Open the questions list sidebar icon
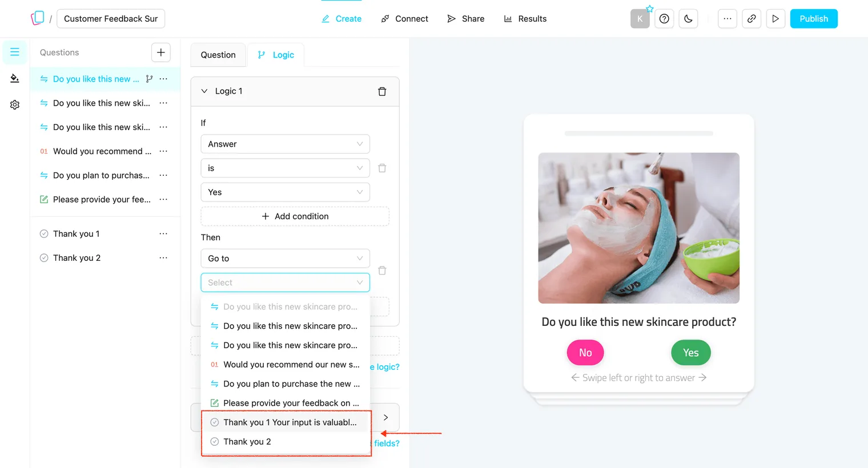Screen dimensions: 868x468 pyautogui.click(x=15, y=52)
